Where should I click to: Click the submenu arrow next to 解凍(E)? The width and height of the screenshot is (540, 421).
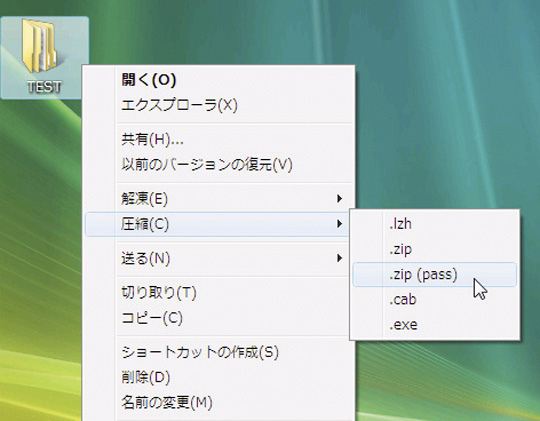click(340, 198)
